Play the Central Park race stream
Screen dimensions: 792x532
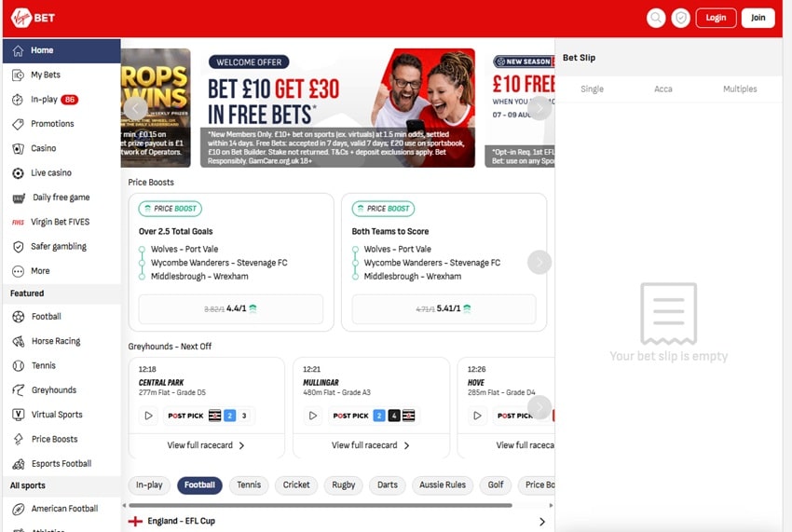(148, 416)
